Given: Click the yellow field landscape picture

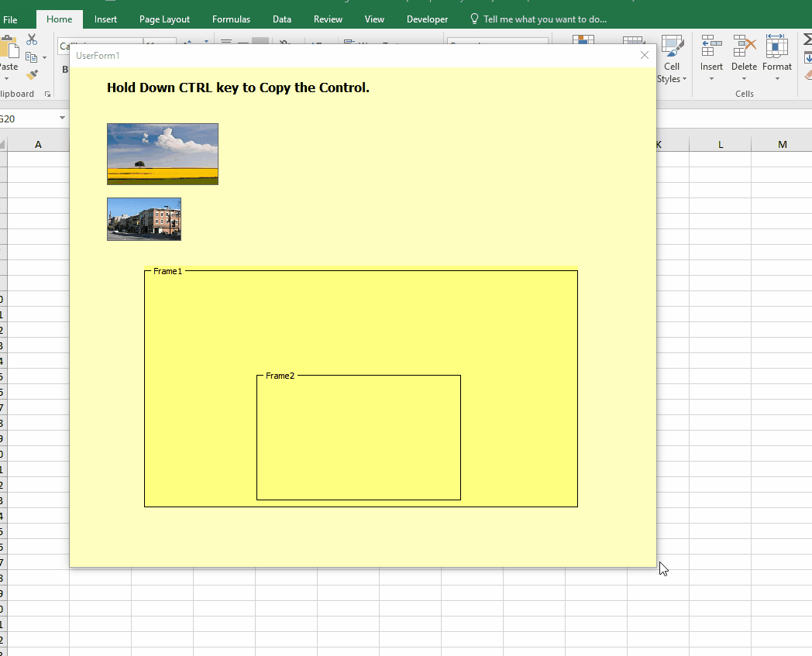Looking at the screenshot, I should tap(163, 154).
